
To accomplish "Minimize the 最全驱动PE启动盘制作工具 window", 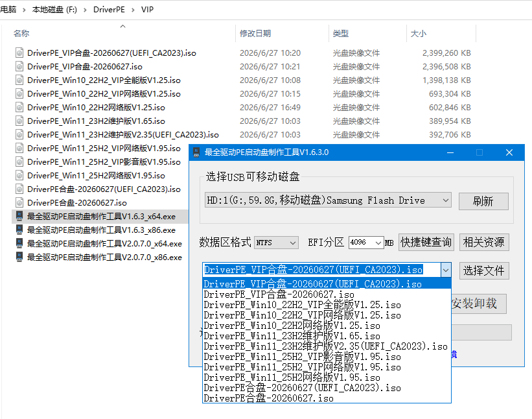I will tap(450, 152).
